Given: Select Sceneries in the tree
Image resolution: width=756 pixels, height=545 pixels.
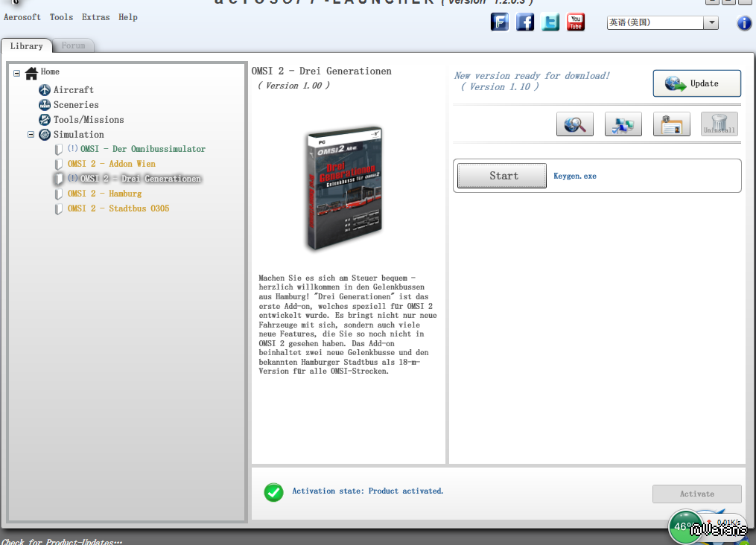Looking at the screenshot, I should click(76, 104).
